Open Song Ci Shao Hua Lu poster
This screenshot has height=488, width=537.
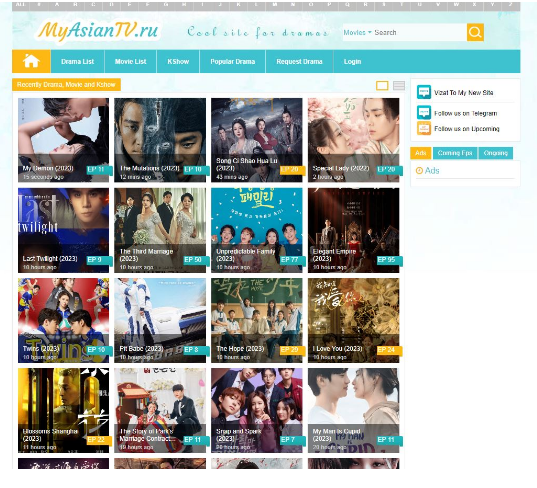coord(257,140)
